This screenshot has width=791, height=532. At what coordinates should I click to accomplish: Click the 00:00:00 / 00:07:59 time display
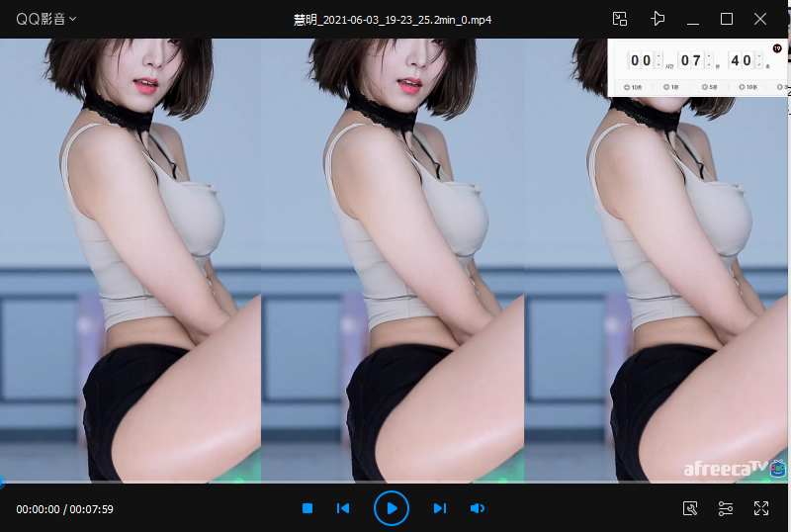pos(64,509)
